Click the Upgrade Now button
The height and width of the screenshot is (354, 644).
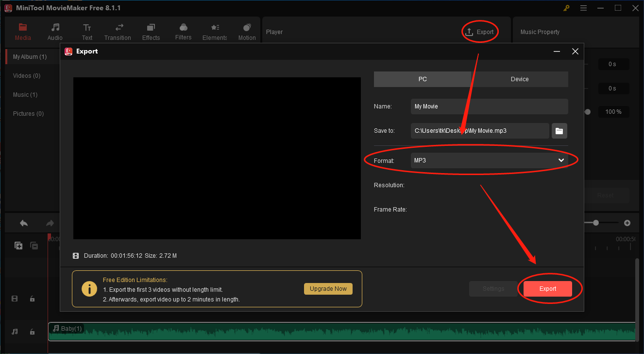coord(328,289)
